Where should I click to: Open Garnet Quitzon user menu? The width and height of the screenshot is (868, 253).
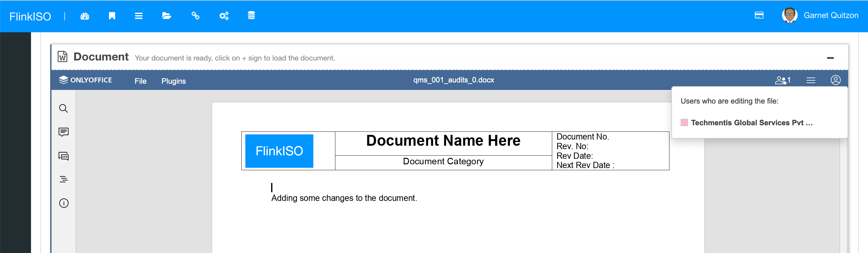pyautogui.click(x=830, y=16)
